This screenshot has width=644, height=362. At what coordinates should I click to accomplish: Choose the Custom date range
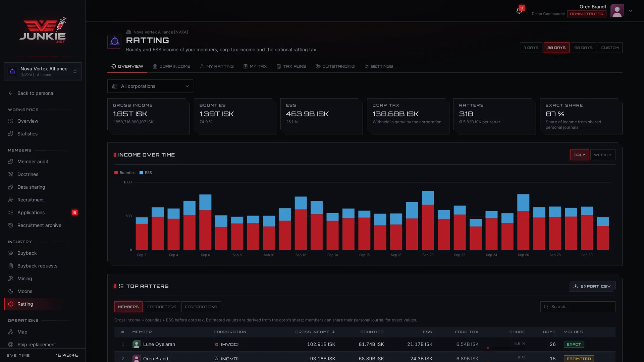(x=610, y=48)
